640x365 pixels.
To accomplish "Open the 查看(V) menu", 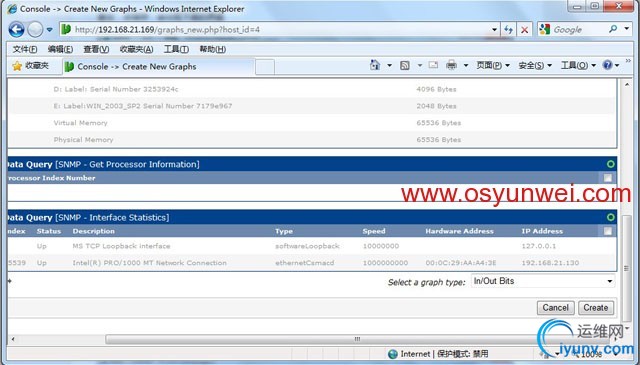I will click(96, 49).
